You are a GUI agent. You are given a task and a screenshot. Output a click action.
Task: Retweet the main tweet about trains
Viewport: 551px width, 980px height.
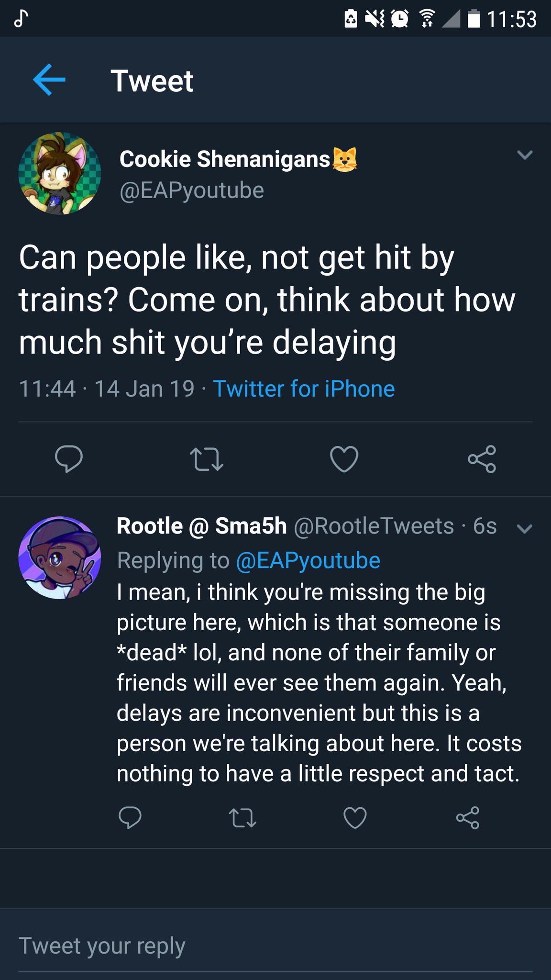[x=207, y=459]
